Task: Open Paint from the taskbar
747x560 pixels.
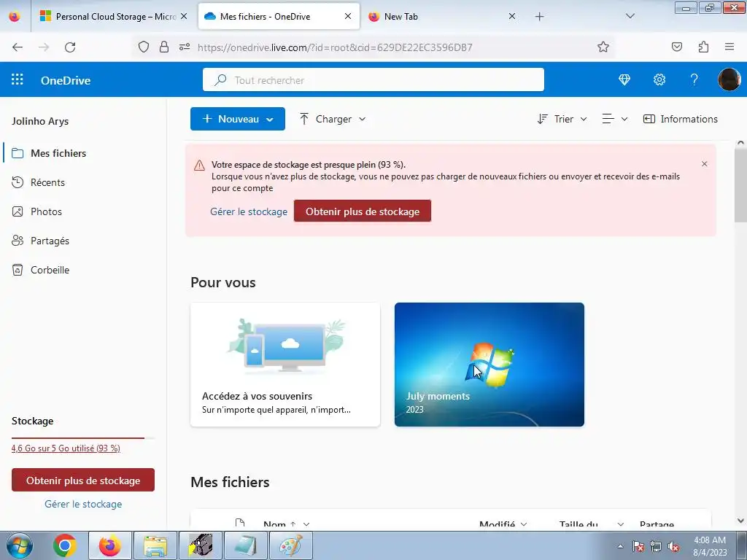Action: 290,545
